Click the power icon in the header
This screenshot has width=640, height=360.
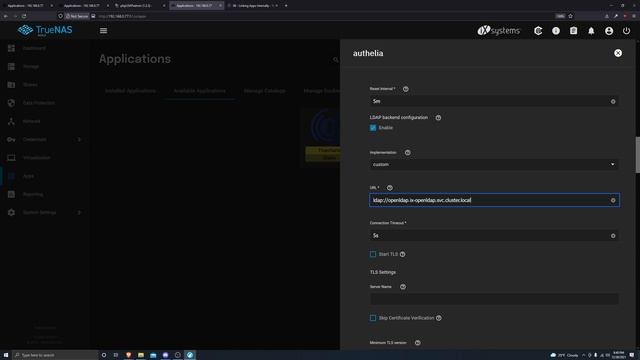pyautogui.click(x=627, y=31)
